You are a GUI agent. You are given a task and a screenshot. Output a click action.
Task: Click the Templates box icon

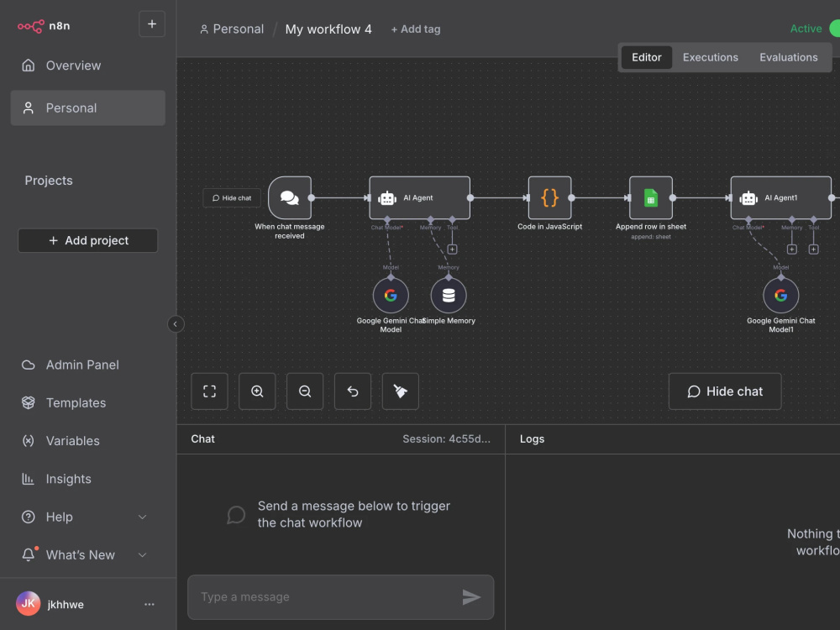coord(29,403)
